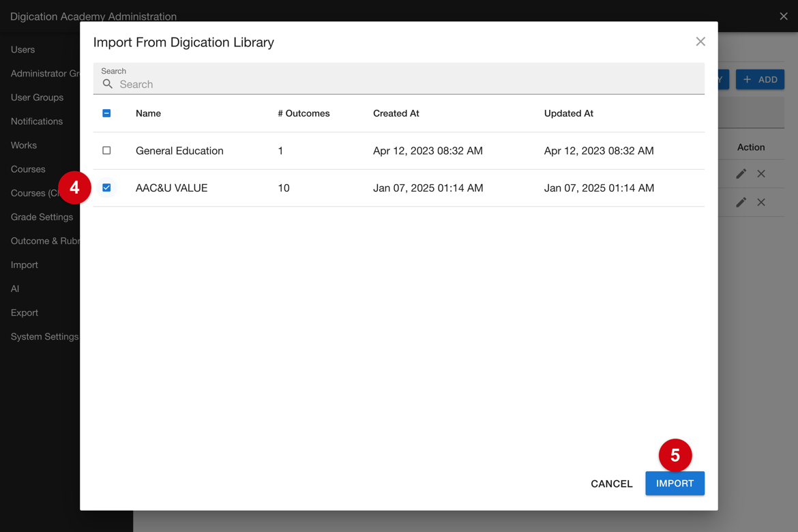Image resolution: width=798 pixels, height=532 pixels.
Task: Select the General Education name cell
Action: pos(179,151)
